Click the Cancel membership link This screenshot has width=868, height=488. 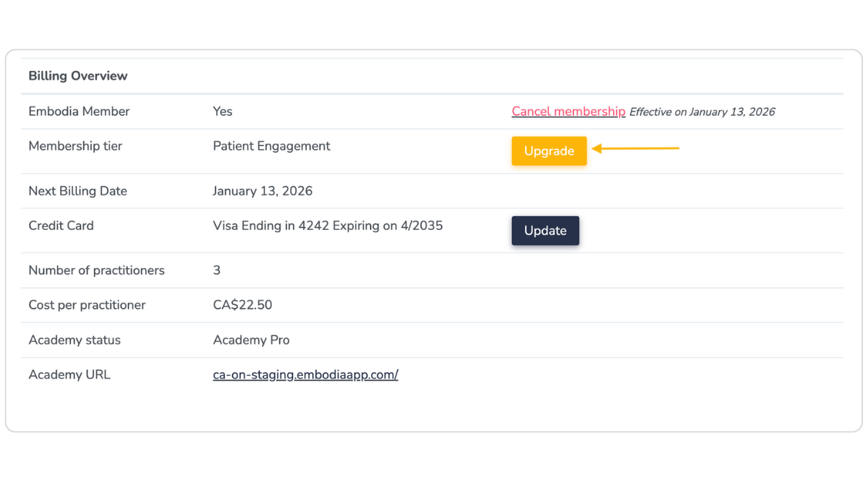click(x=568, y=111)
